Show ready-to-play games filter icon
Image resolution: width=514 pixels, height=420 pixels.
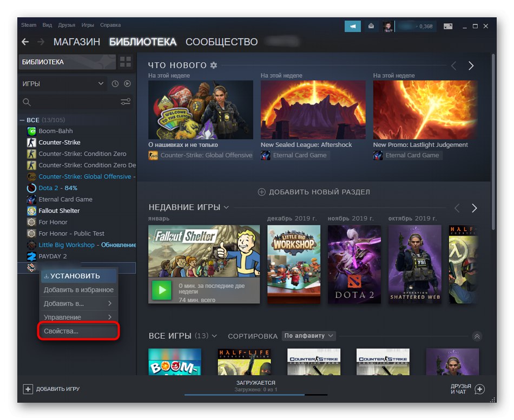127,84
